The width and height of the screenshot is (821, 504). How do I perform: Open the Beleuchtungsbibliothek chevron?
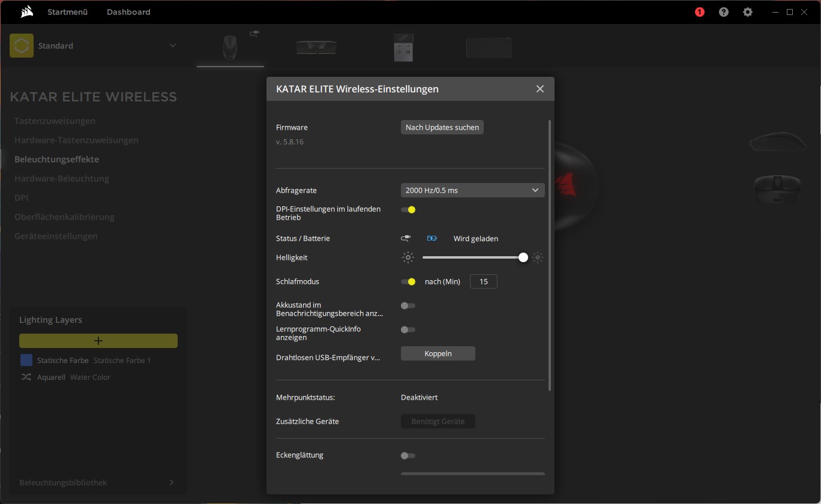(172, 482)
